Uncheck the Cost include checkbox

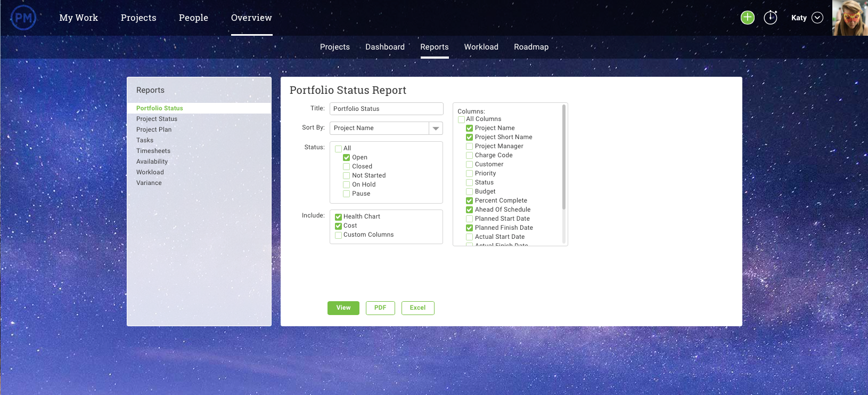338,226
